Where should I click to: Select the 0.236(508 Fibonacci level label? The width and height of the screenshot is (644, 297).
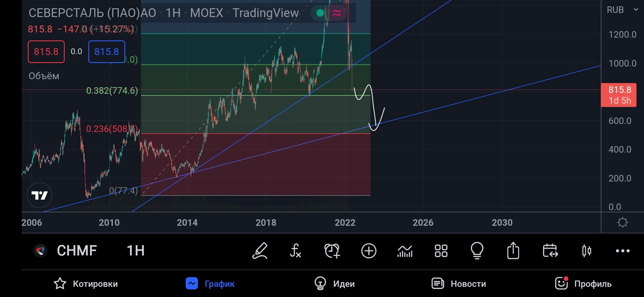click(112, 129)
